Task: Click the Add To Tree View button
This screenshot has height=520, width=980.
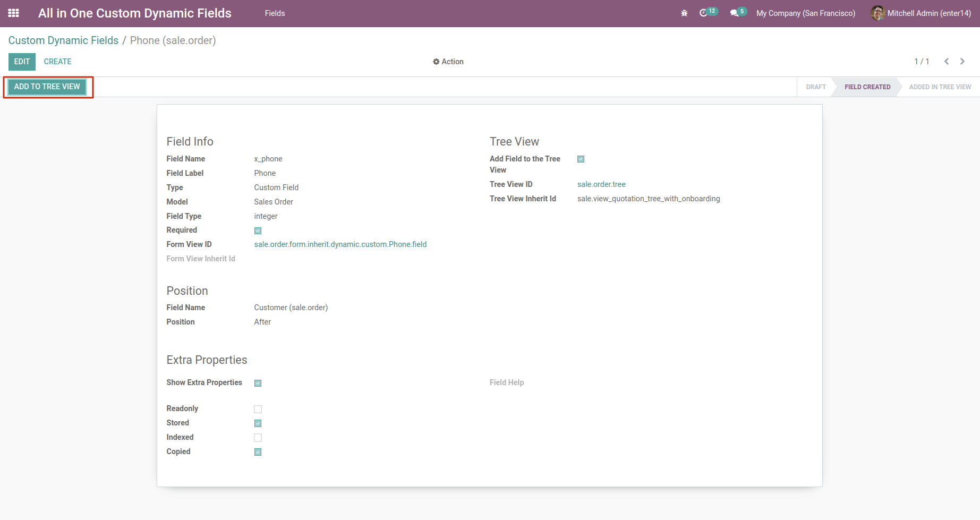Action: click(47, 87)
